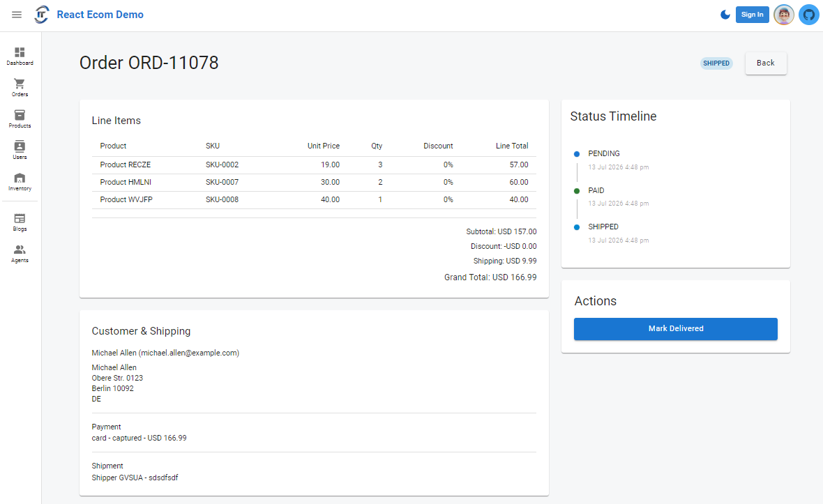This screenshot has height=504, width=823.
Task: Click Shipping: USD 9.99
Action: point(505,261)
